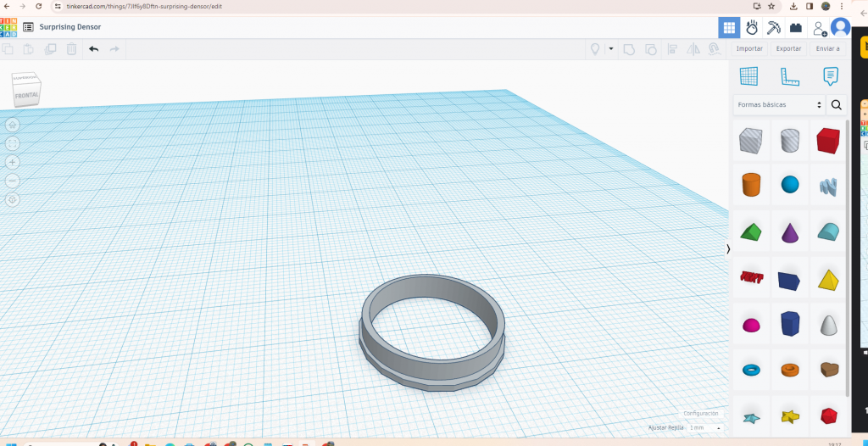Toggle orthographic perspective view button
Image resolution: width=868 pixels, height=446 pixels.
tap(13, 199)
